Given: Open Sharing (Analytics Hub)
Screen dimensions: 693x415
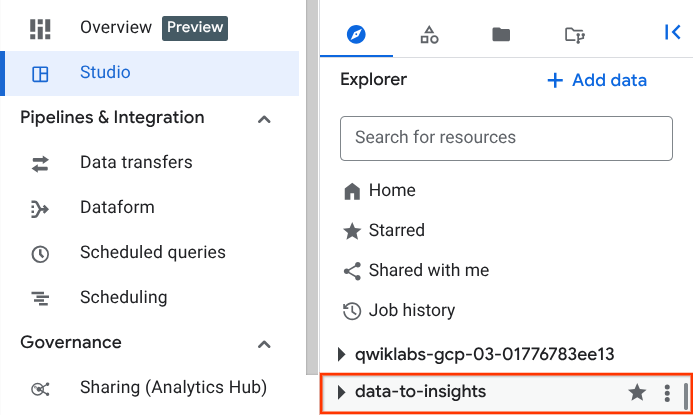Looking at the screenshot, I should pos(174,387).
